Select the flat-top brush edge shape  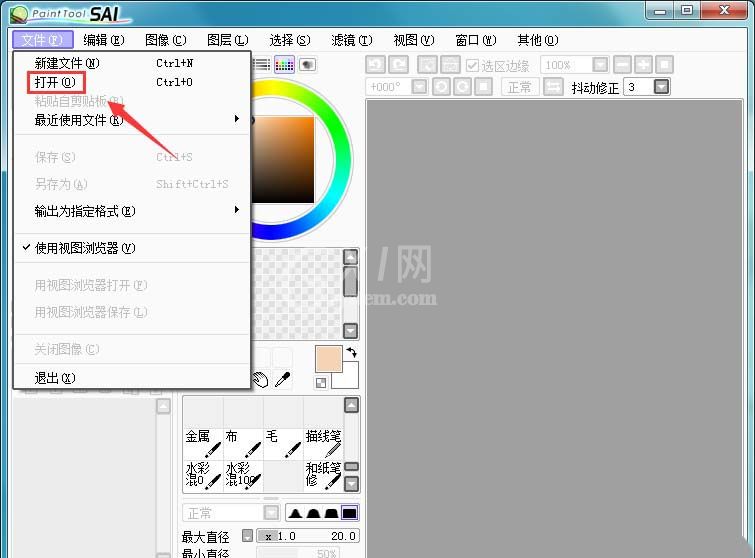click(331, 513)
